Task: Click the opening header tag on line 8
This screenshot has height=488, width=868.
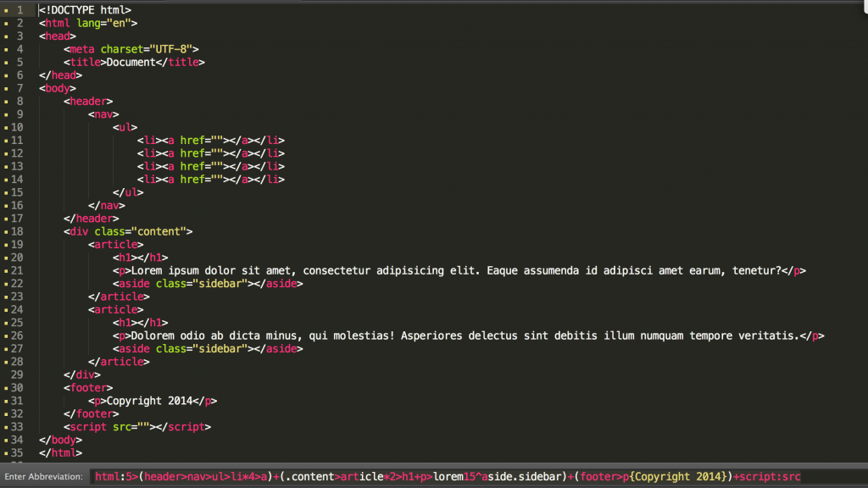Action: point(88,102)
